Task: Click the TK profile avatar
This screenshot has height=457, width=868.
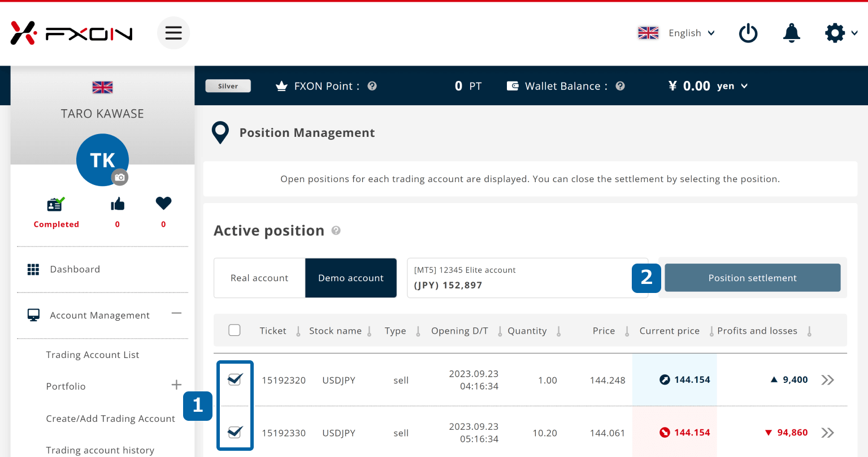Action: 102,159
